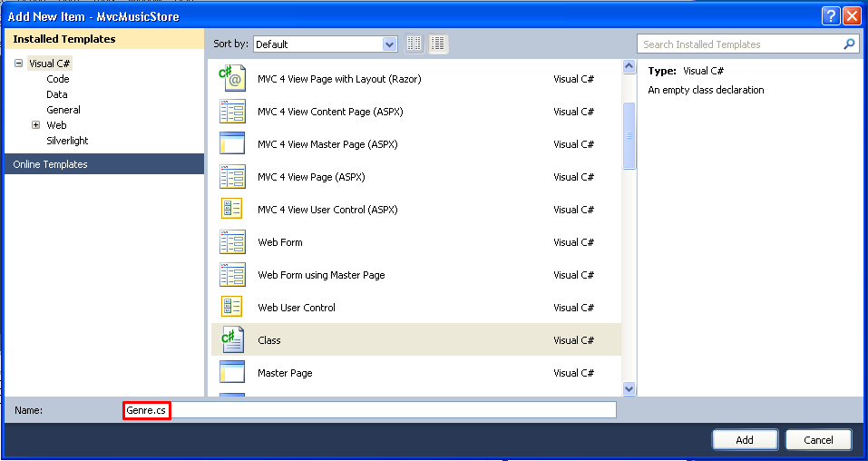
Task: Click the template list scroll up arrow
Action: click(x=629, y=66)
